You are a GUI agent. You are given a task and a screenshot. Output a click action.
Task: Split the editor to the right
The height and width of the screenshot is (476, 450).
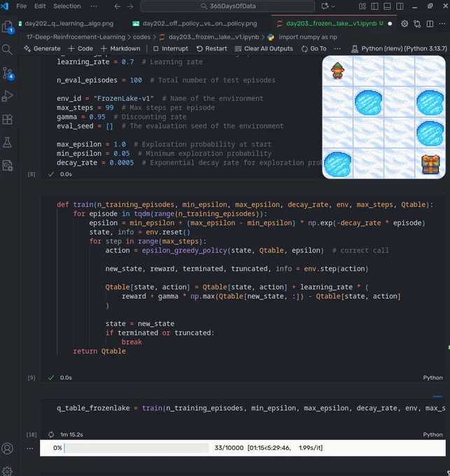tap(430, 24)
